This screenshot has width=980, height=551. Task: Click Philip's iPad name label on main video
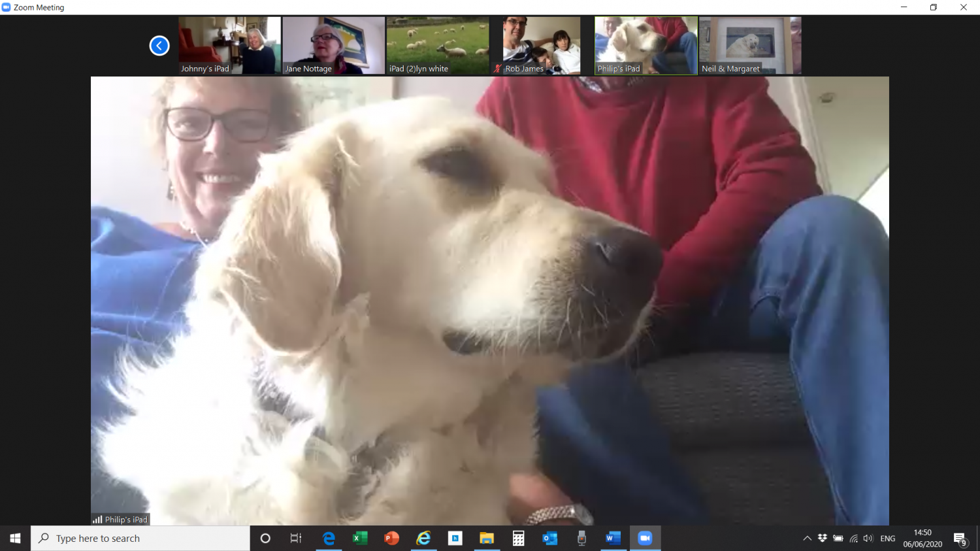[126, 520]
